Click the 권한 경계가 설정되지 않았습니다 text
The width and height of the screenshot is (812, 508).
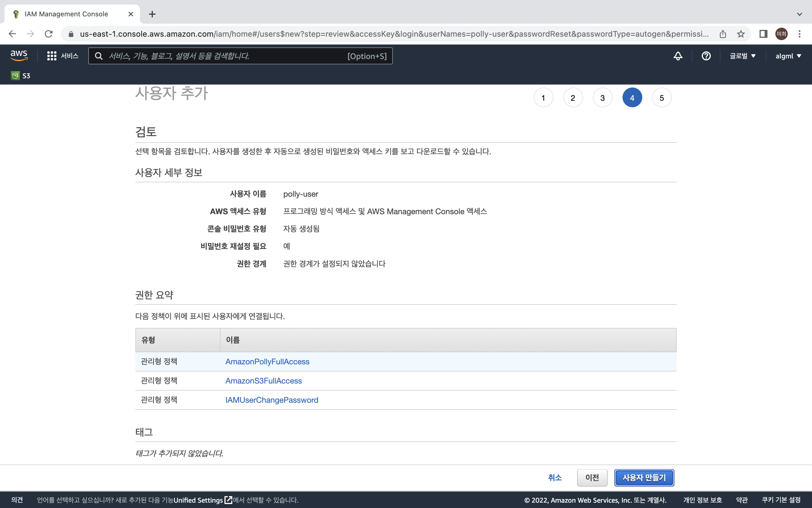point(334,264)
